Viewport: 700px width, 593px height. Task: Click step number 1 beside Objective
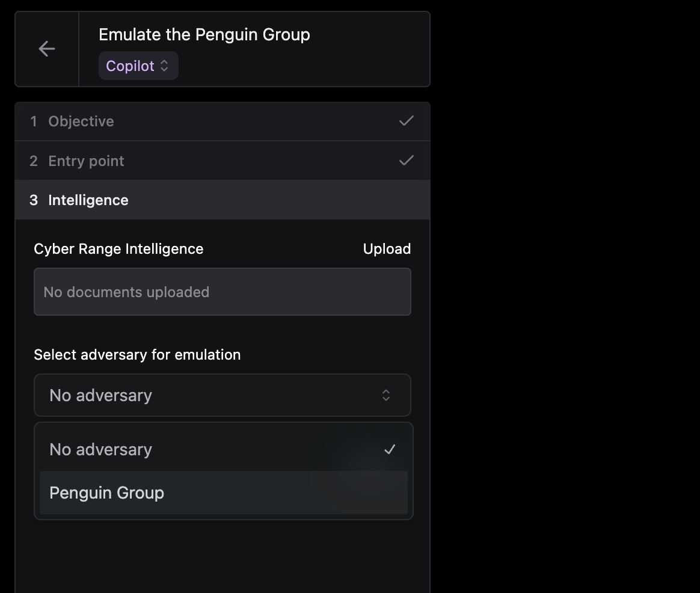[34, 121]
